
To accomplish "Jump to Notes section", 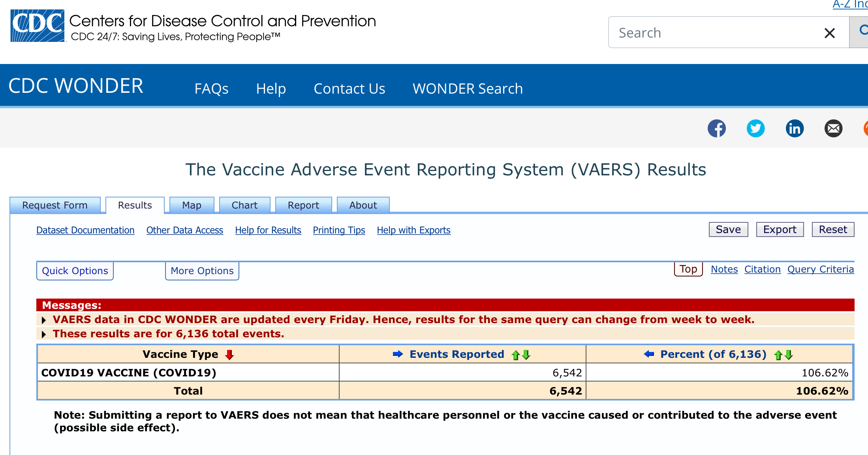I will pos(724,269).
